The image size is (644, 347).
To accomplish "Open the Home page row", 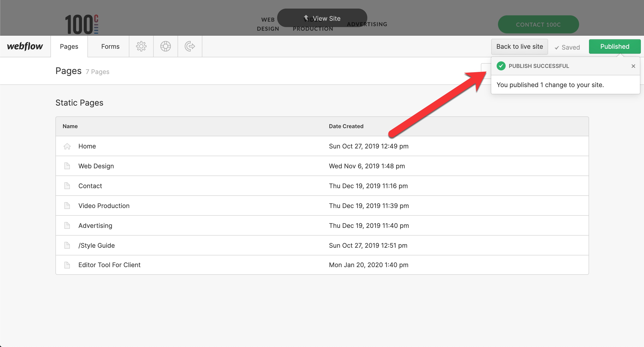I will pos(322,146).
